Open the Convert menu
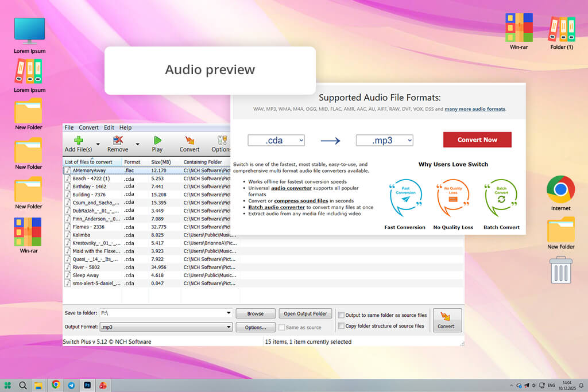Viewport: 588px width, 392px height. pyautogui.click(x=88, y=127)
